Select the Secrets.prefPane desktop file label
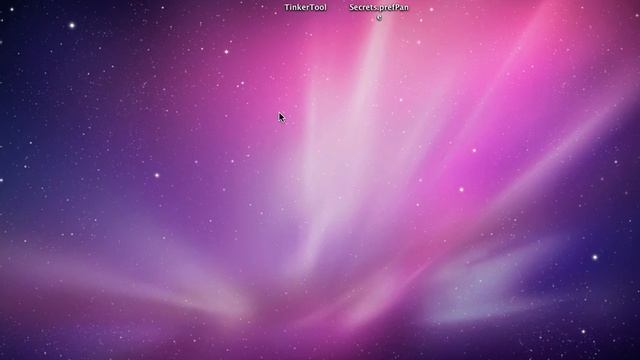 [379, 11]
